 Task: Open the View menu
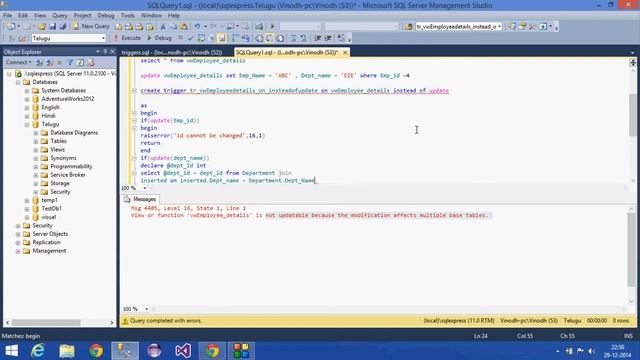[x=40, y=16]
